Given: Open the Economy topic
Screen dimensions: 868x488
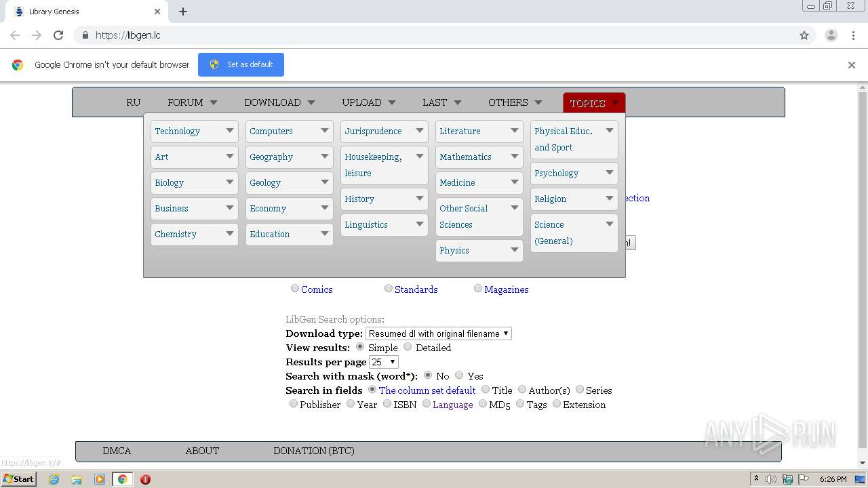Looking at the screenshot, I should coord(290,208).
